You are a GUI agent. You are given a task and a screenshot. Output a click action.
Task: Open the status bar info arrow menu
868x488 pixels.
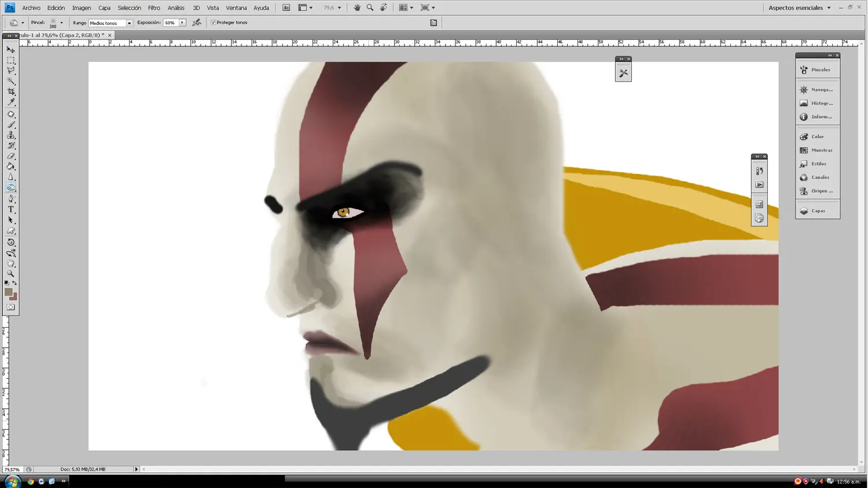pos(137,469)
